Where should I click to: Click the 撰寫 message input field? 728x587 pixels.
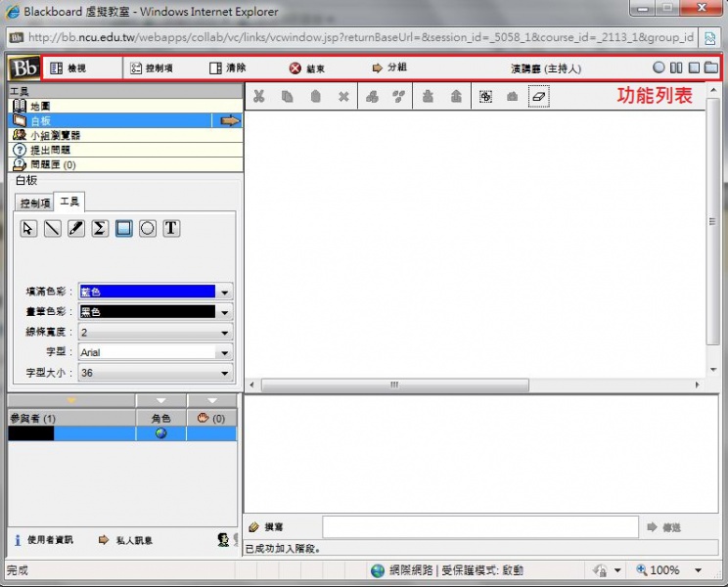(x=479, y=527)
